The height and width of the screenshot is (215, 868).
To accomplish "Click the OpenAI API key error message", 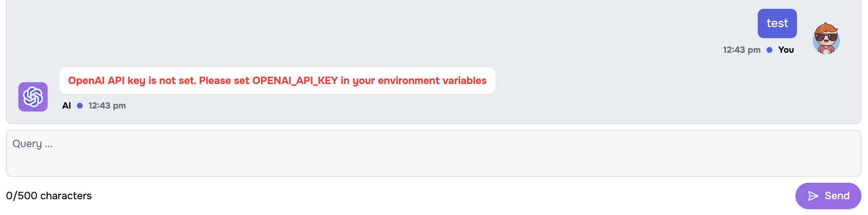I will [277, 80].
